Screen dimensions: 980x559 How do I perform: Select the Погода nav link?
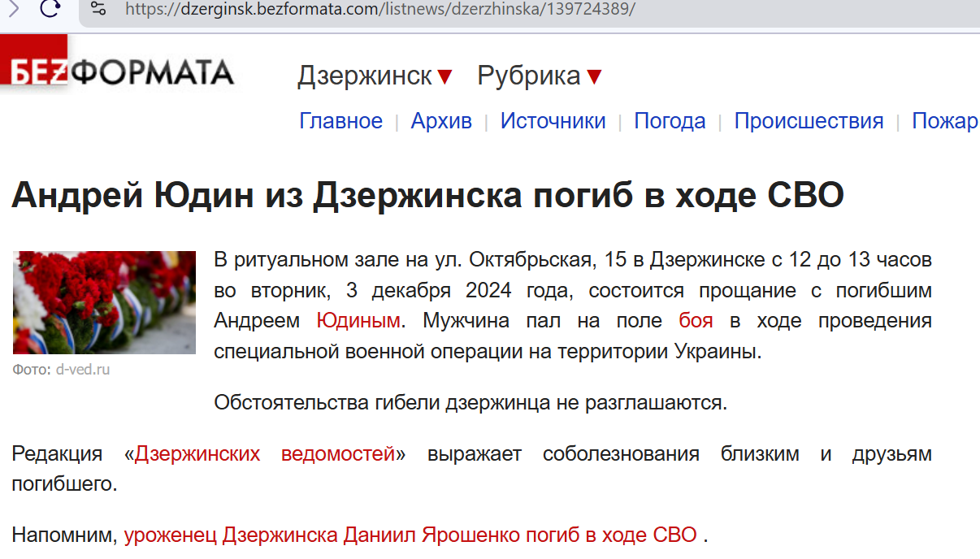click(x=670, y=121)
